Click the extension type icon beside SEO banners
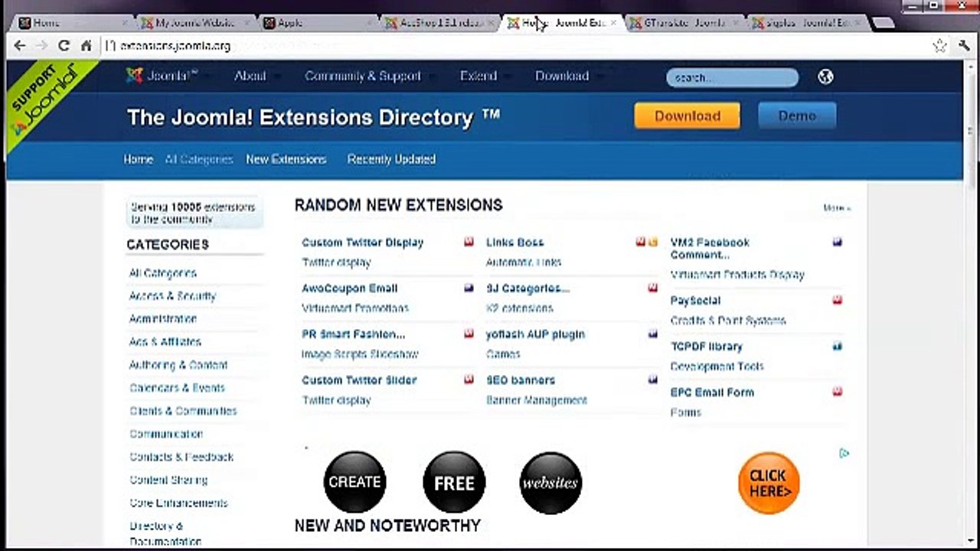Image resolution: width=980 pixels, height=551 pixels. coord(653,380)
